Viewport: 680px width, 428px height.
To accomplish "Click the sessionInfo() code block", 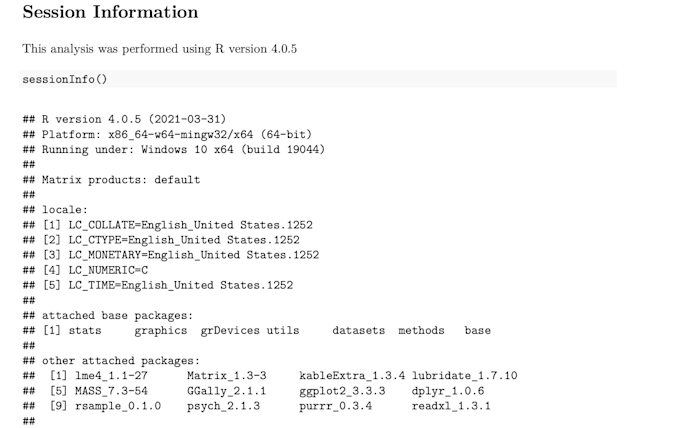I will click(x=64, y=78).
